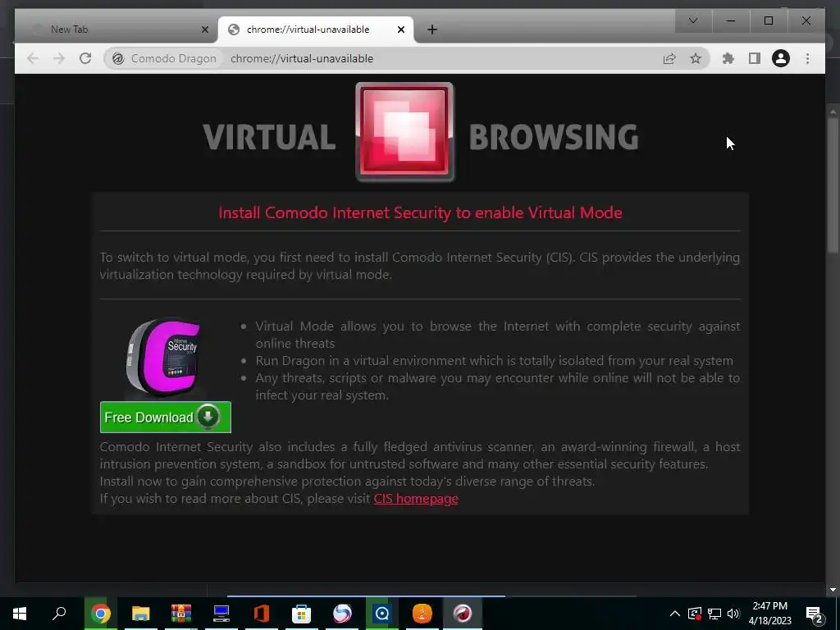
Task: Maximize the Comodo Dragon window
Action: (x=768, y=21)
